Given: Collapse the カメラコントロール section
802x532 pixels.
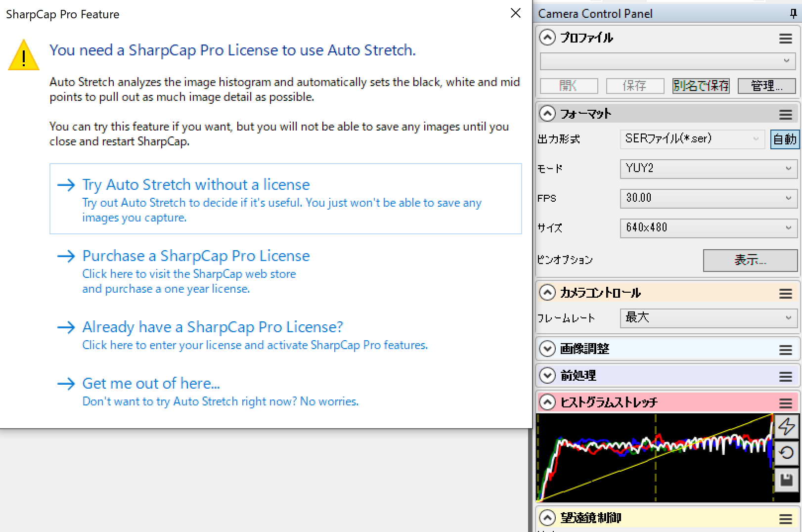Looking at the screenshot, I should [547, 293].
